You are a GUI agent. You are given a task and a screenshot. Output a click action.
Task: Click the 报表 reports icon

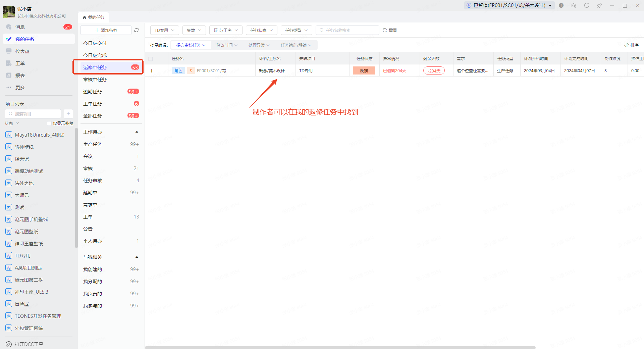pos(9,76)
